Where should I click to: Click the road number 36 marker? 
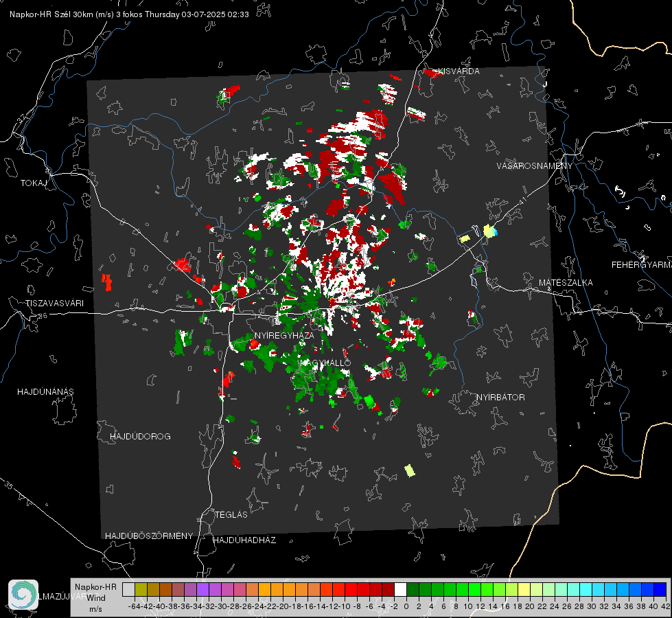(43, 316)
